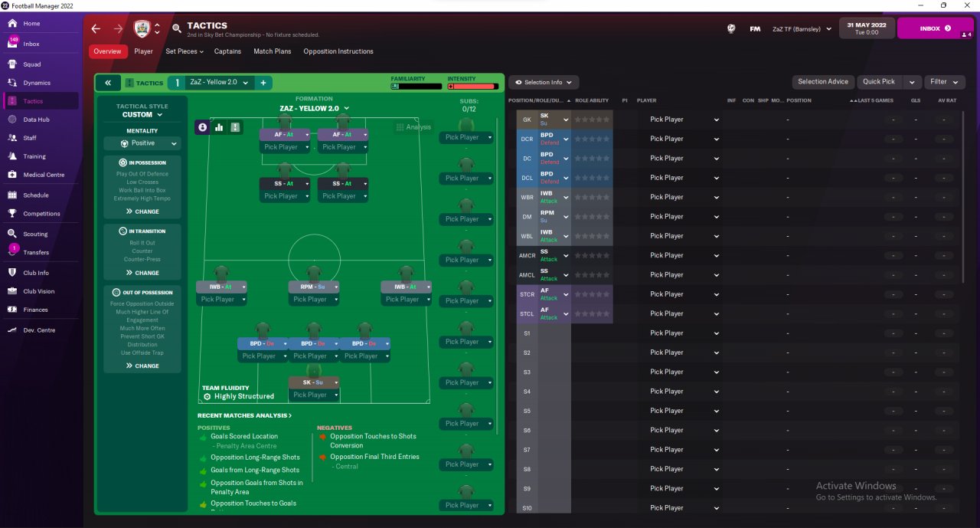Open the world globe icon
The height and width of the screenshot is (528, 980).
coord(731,28)
